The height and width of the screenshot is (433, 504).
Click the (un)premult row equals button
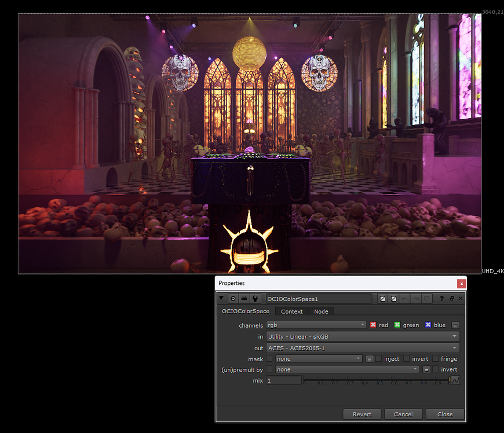426,369
